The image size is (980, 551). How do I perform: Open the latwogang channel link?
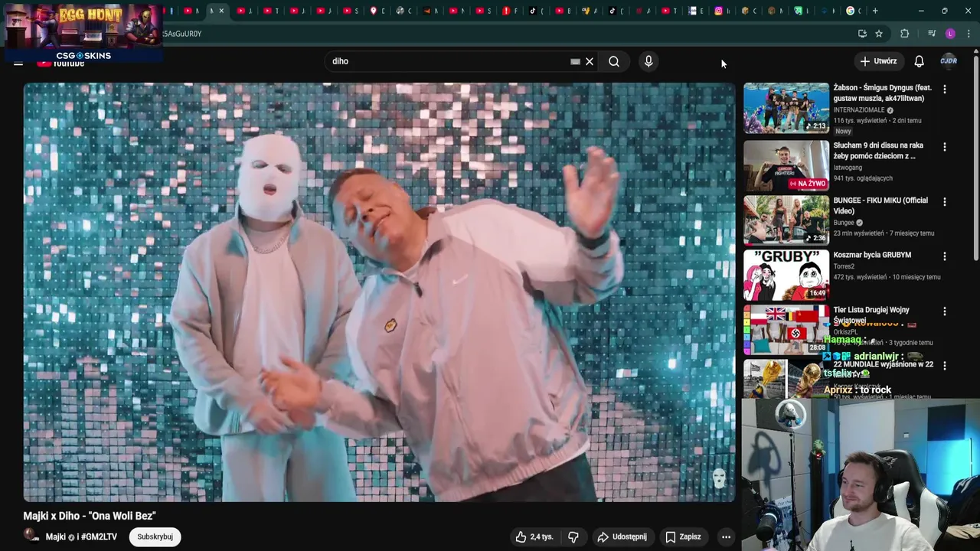848,168
